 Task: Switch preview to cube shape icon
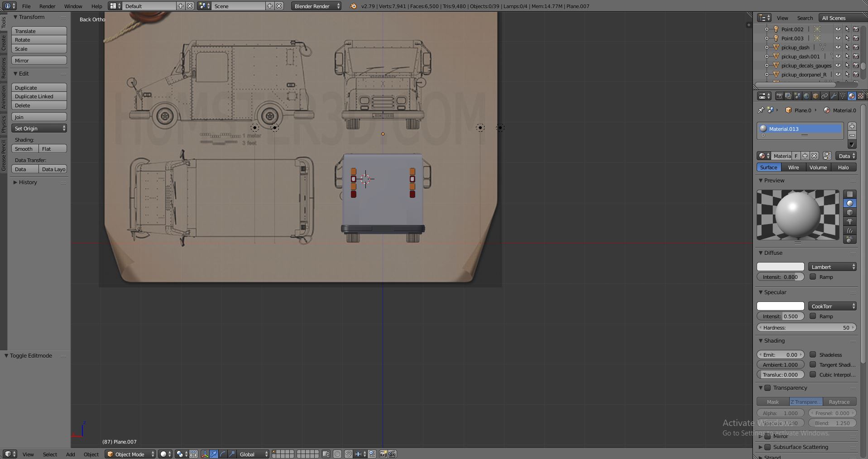pyautogui.click(x=850, y=212)
